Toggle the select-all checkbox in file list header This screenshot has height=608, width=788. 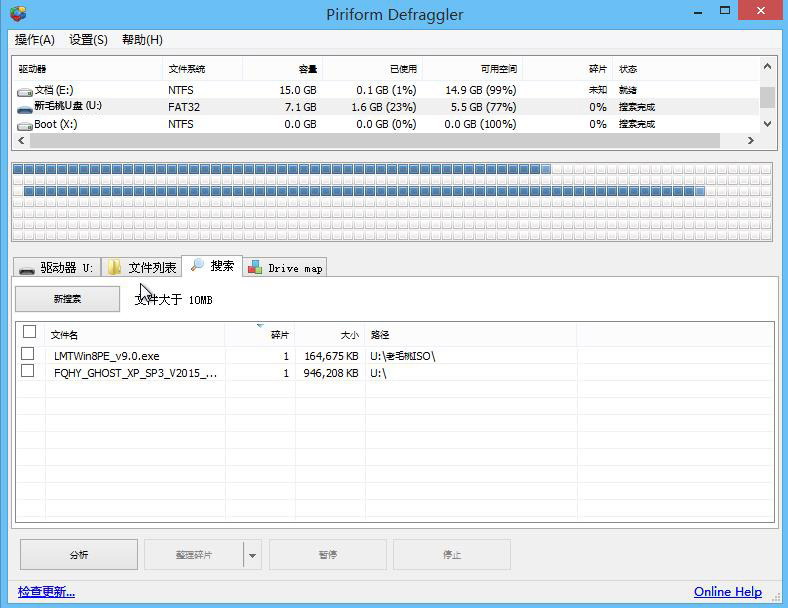[x=30, y=332]
